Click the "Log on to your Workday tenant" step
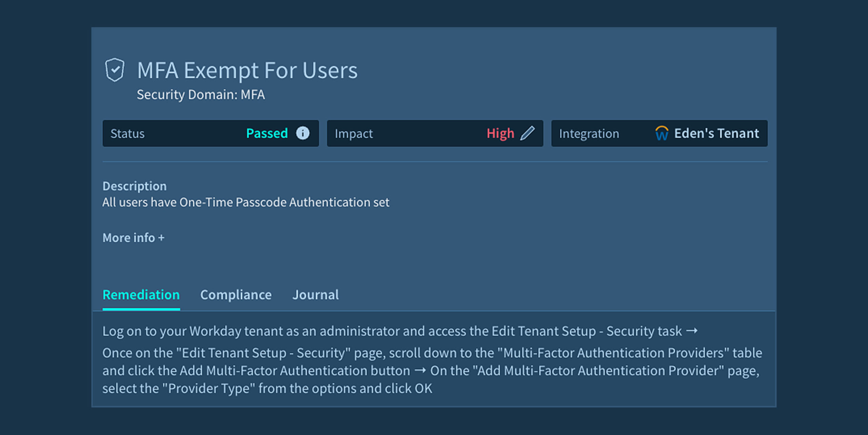 tap(392, 331)
